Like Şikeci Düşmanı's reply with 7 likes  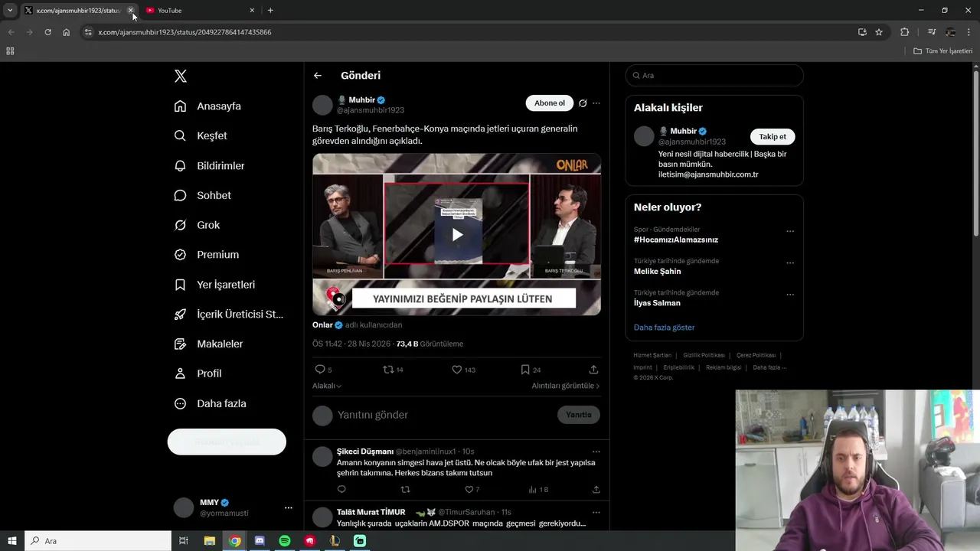pyautogui.click(x=472, y=490)
